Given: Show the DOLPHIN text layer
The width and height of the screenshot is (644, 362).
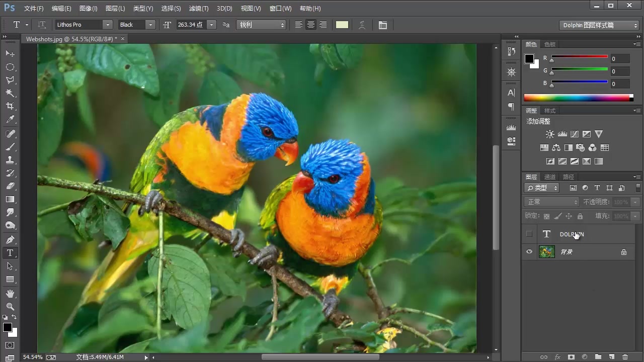Looking at the screenshot, I should point(529,234).
